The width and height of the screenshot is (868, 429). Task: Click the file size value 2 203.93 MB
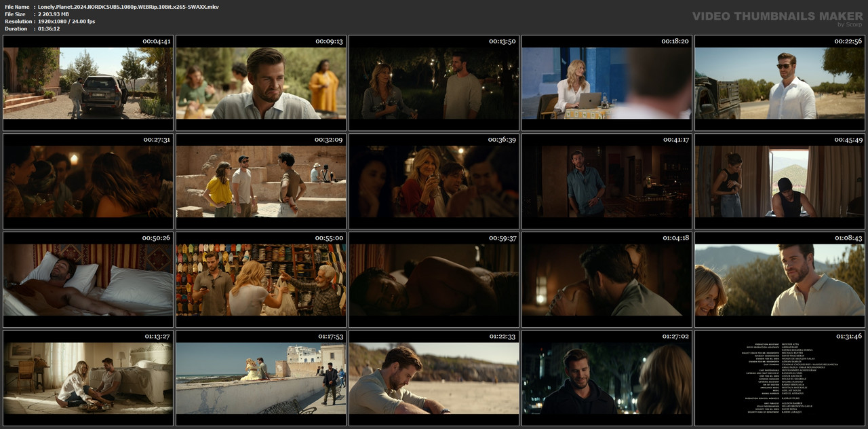(x=54, y=14)
